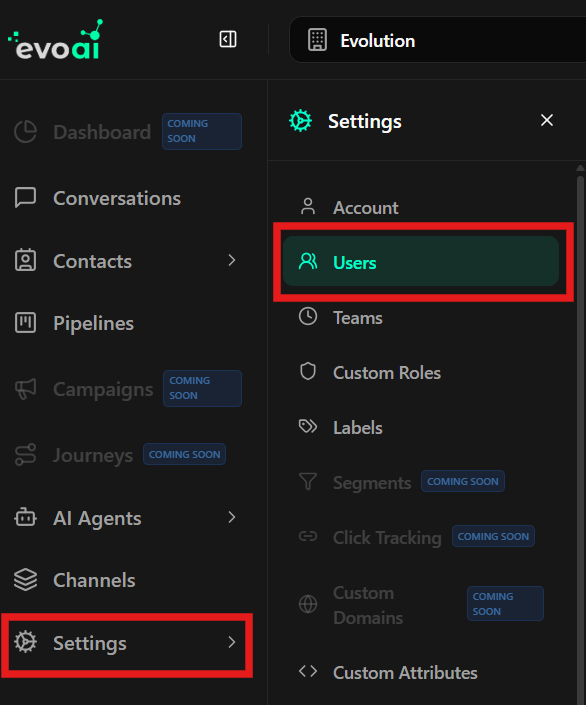This screenshot has width=586, height=705.
Task: Click the Labels tag icon
Action: 308,426
